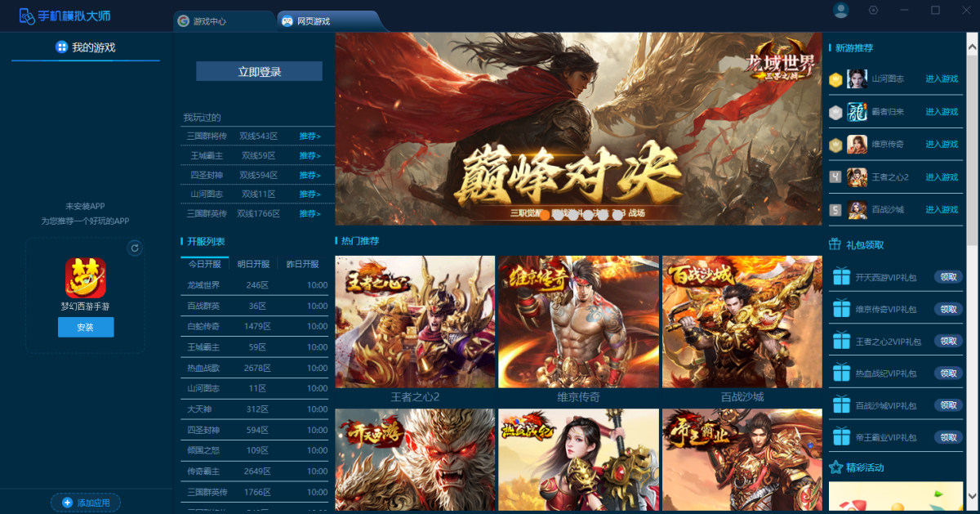
Task: Switch to the 明日开服 server list tab
Action: [x=253, y=265]
